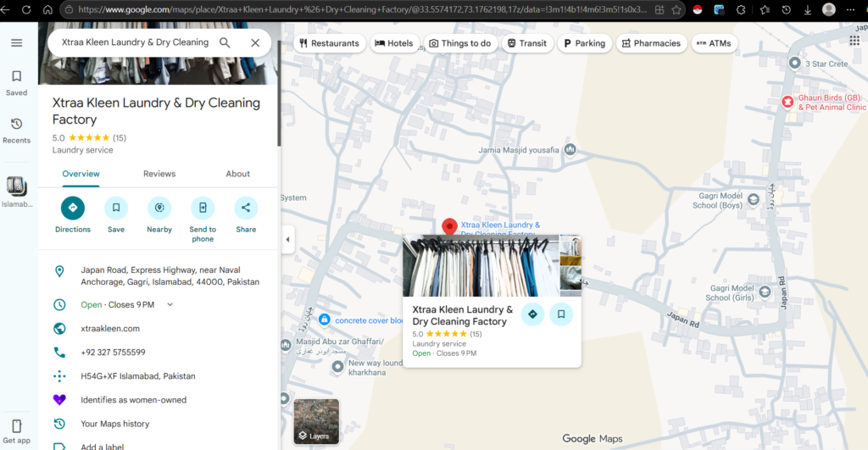868x450 pixels.
Task: Switch to the Reviews tab
Action: [159, 174]
